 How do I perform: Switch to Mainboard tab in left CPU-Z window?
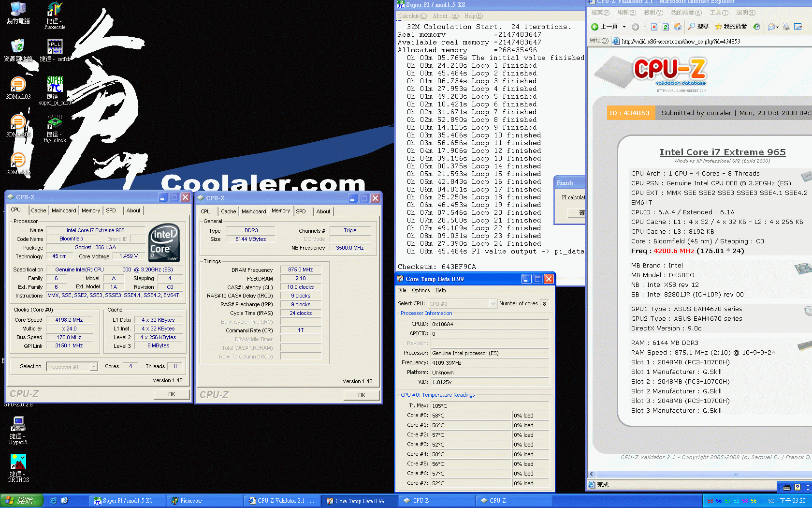coord(64,210)
